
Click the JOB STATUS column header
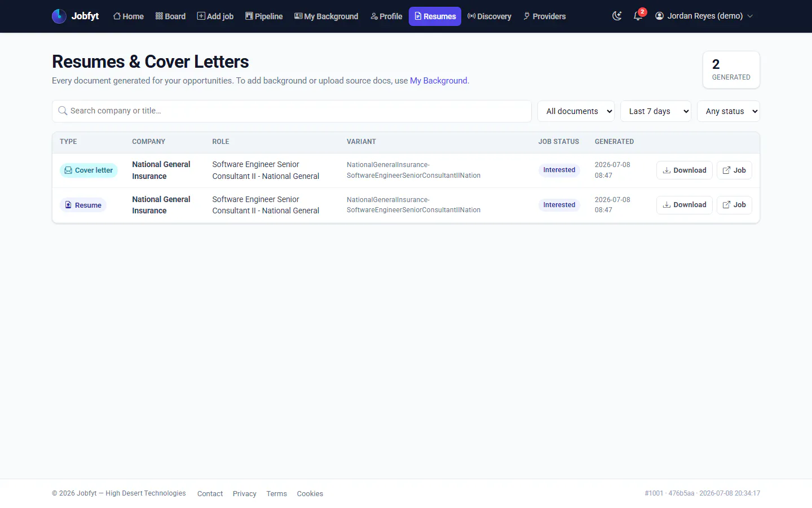click(x=559, y=142)
